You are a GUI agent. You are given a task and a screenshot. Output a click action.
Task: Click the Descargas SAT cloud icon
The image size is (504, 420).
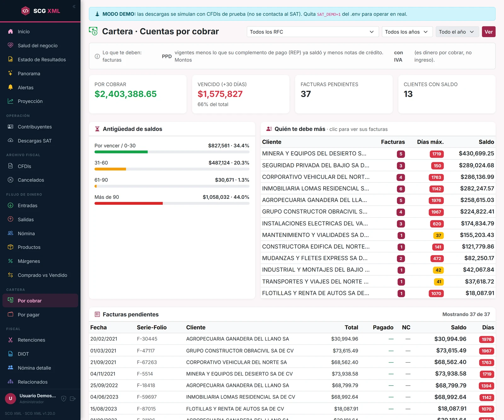point(10,141)
